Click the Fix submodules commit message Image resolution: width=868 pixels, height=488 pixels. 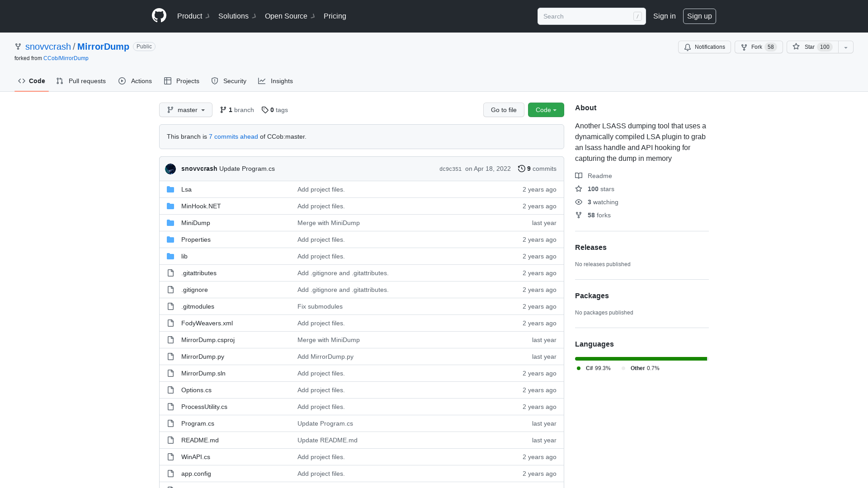tap(320, 306)
